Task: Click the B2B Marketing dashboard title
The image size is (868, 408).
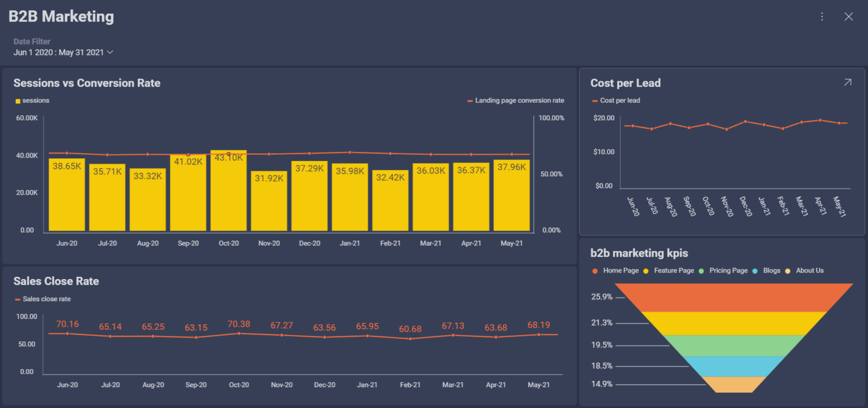Action: [x=60, y=16]
